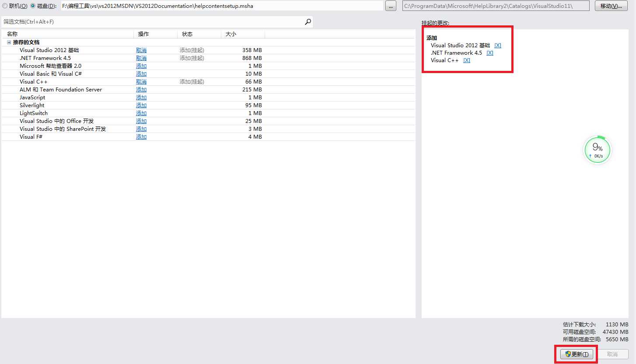Add Visual Basic 和 Visual C#

pos(141,74)
